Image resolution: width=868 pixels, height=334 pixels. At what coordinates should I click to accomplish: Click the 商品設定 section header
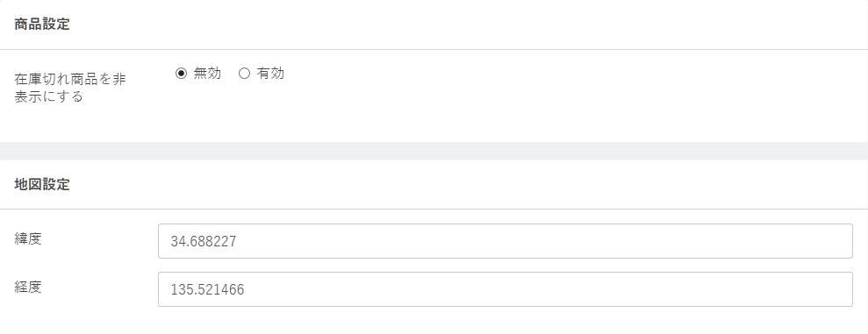42,25
